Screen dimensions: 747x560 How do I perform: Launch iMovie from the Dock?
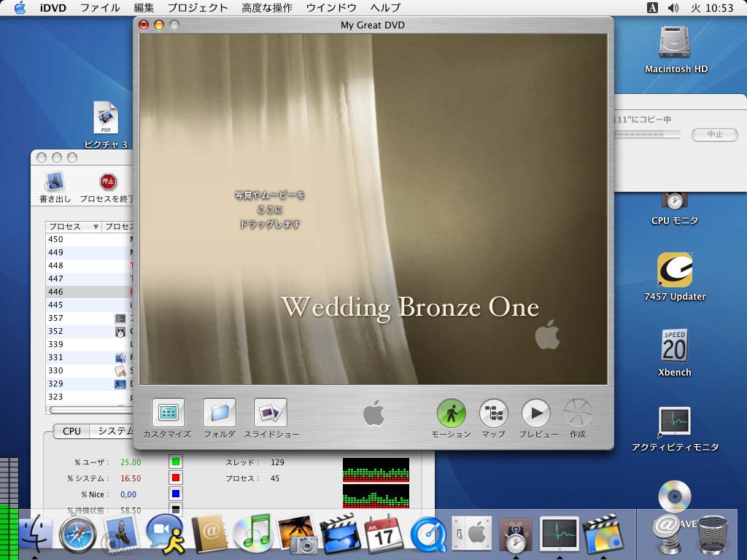[x=340, y=534]
